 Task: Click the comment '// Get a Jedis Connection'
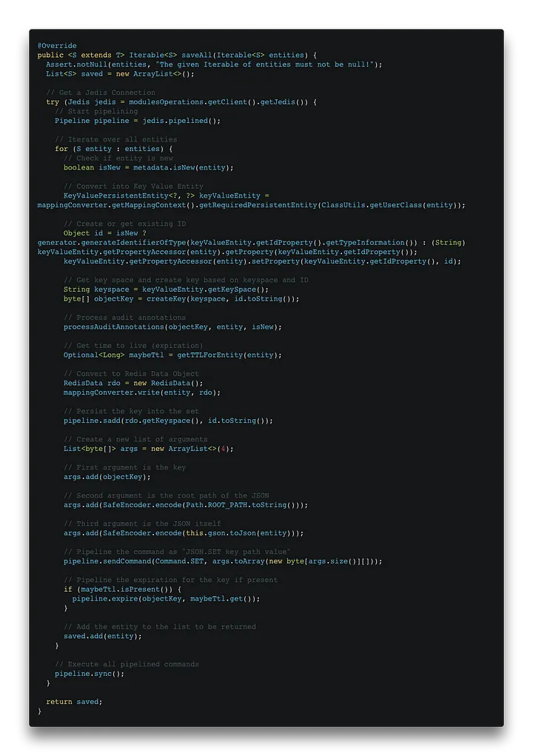[x=101, y=93]
